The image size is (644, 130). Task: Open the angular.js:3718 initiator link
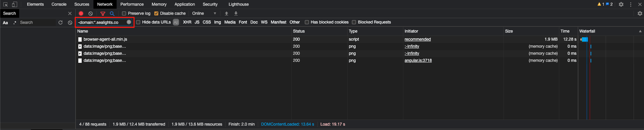click(418, 60)
